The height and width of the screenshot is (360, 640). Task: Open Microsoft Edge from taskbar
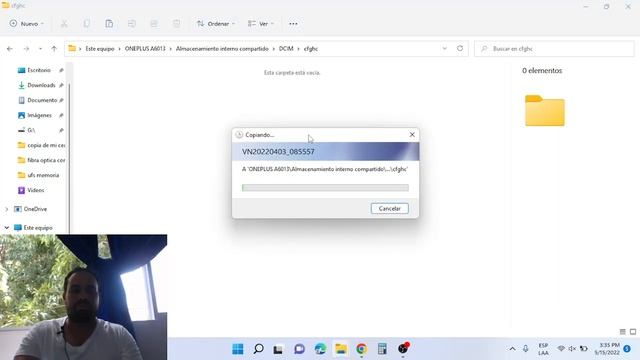pyautogui.click(x=320, y=349)
